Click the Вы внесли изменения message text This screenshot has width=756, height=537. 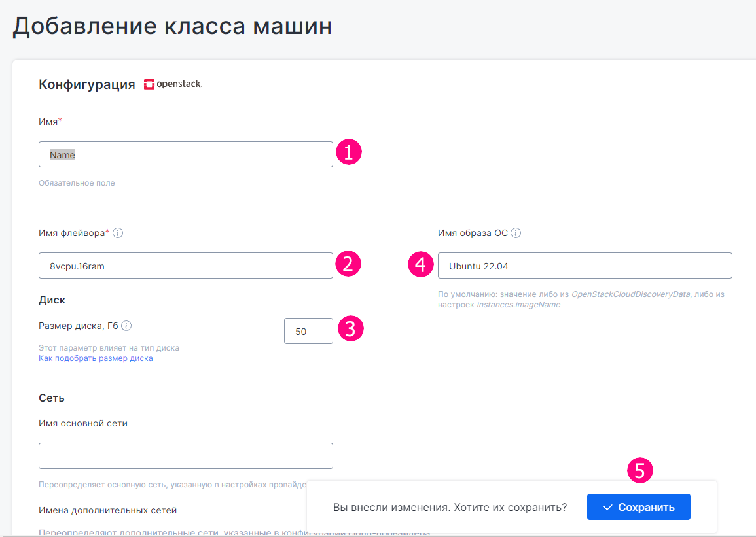tap(450, 507)
